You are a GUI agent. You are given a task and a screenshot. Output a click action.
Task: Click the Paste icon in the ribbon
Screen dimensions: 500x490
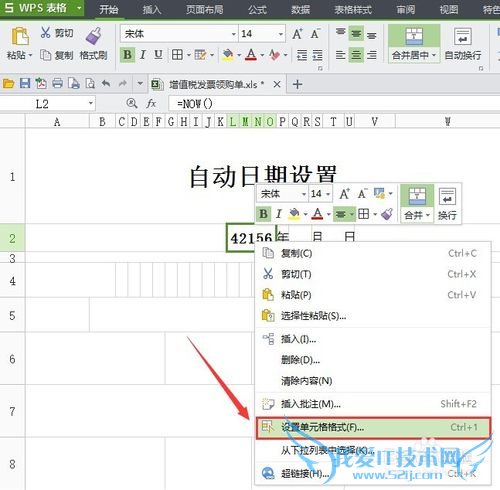coord(20,36)
